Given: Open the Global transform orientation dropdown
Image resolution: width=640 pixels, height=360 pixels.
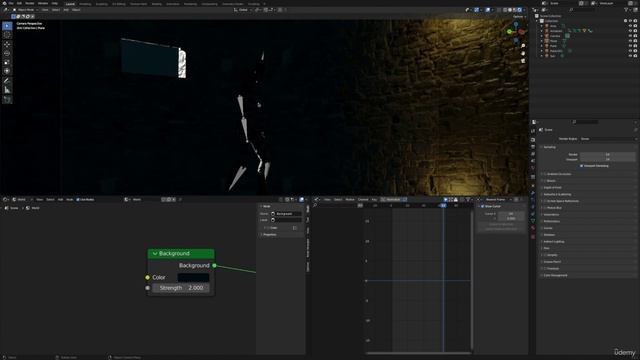Looking at the screenshot, I should (x=242, y=10).
